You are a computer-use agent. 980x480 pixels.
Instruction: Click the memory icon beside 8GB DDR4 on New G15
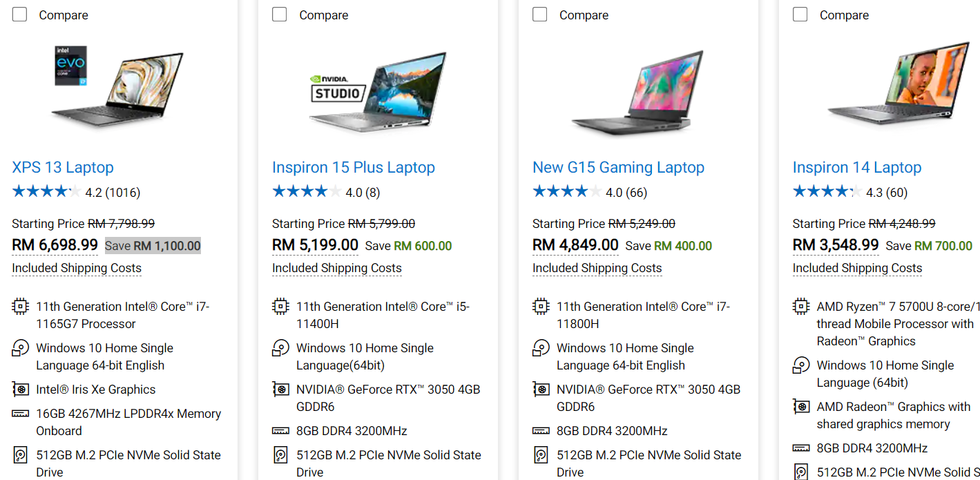point(541,430)
